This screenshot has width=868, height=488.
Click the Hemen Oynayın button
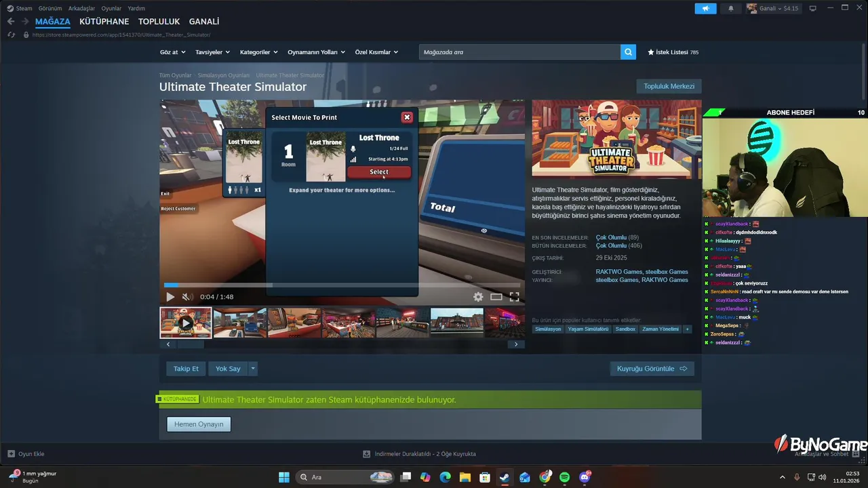tap(199, 424)
